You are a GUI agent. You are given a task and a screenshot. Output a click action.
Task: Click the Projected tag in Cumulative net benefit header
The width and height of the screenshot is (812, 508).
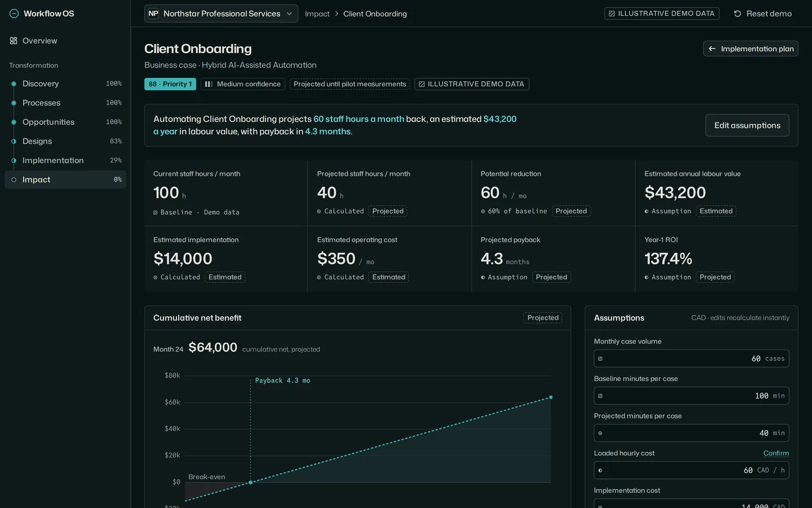(543, 318)
